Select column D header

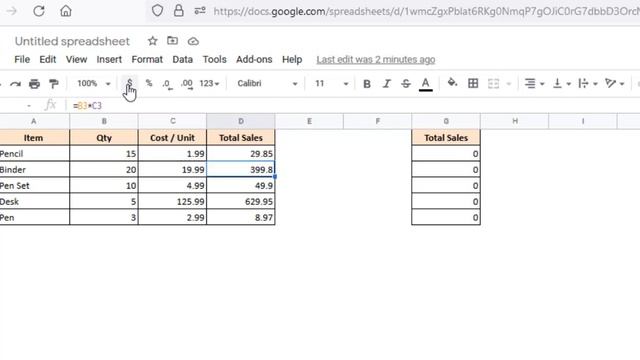[241, 121]
